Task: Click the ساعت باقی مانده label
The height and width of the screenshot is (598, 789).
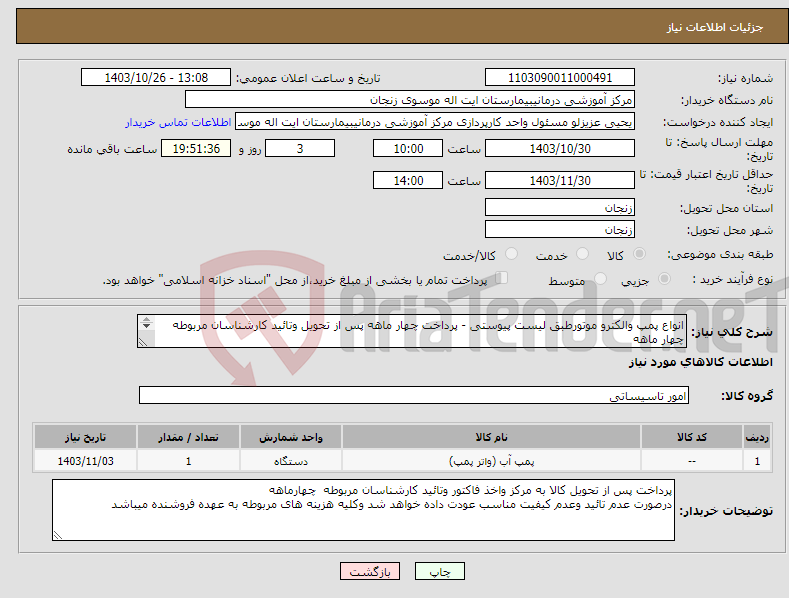Action: (112, 150)
